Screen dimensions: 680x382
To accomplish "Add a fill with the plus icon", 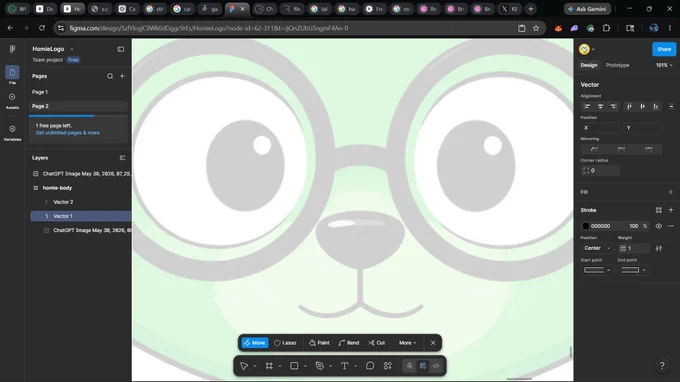I will point(671,192).
